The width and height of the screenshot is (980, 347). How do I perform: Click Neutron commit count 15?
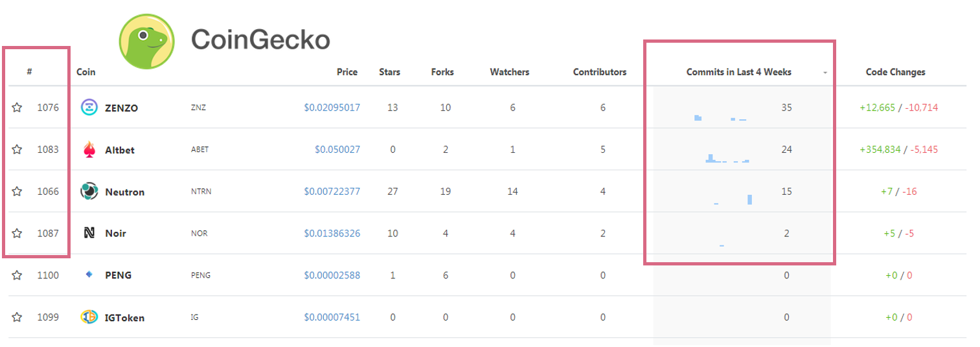(x=786, y=192)
